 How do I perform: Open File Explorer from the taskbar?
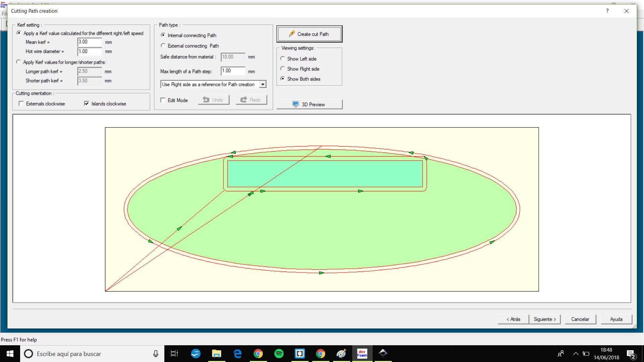[x=216, y=354]
